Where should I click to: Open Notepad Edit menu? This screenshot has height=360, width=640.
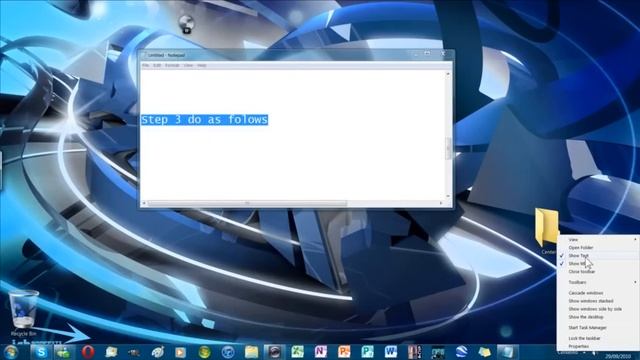click(157, 65)
